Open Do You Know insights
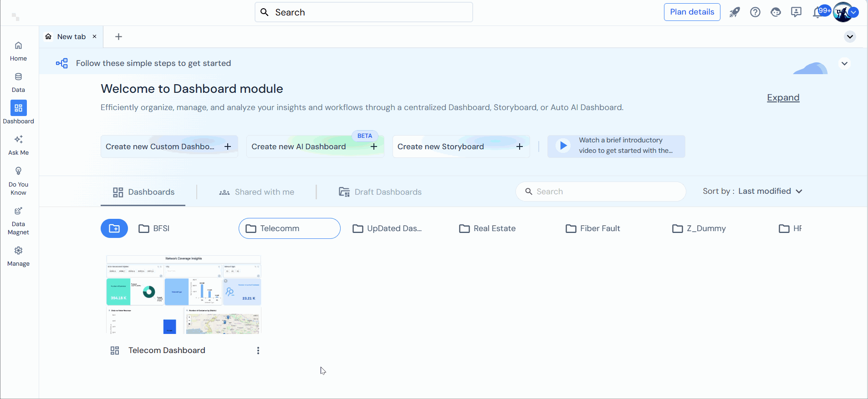 18,180
